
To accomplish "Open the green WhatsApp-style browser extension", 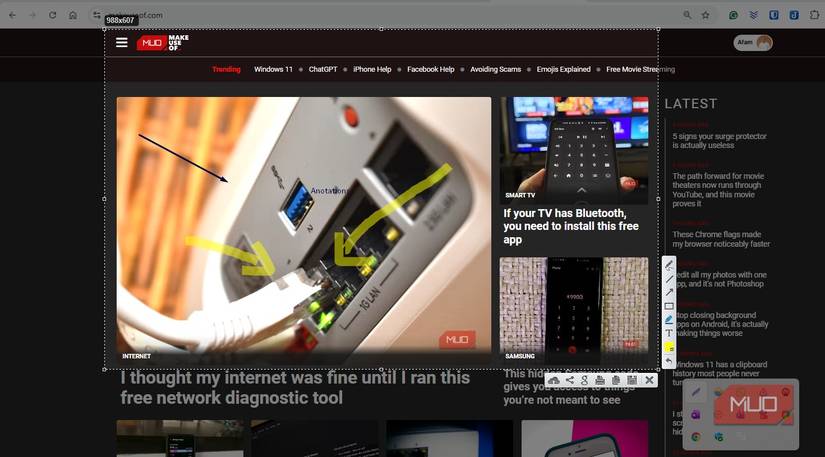I will coord(733,15).
